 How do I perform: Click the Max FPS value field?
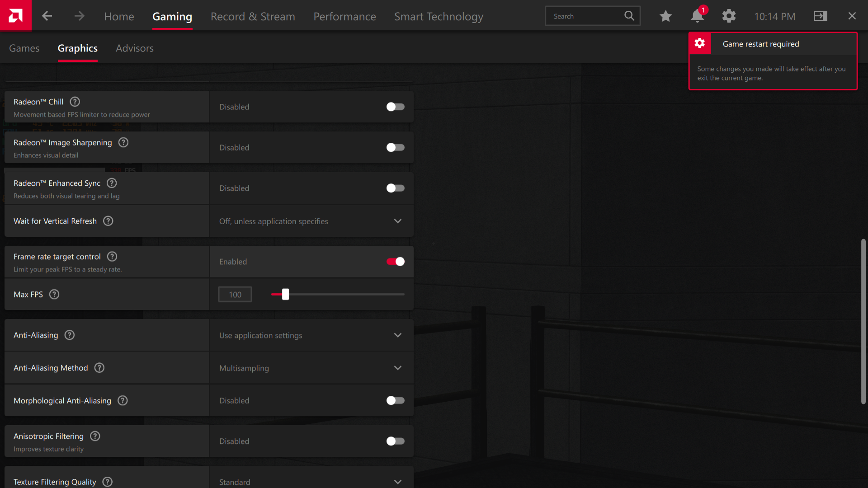[235, 295]
